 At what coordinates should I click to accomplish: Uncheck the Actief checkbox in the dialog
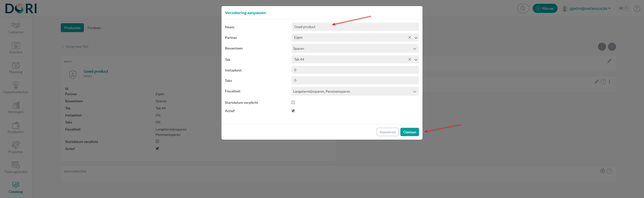click(x=293, y=110)
